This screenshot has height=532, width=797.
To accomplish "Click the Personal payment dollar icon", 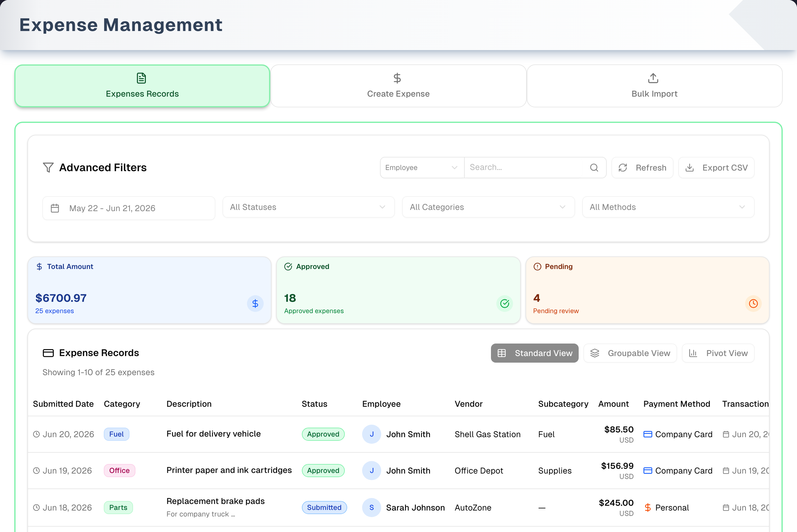I will (648, 507).
